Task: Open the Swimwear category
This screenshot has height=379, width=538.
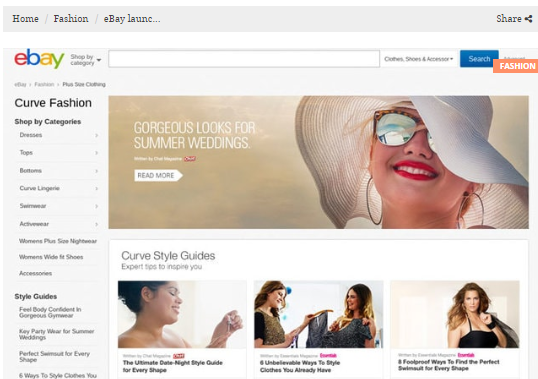Action: (33, 206)
